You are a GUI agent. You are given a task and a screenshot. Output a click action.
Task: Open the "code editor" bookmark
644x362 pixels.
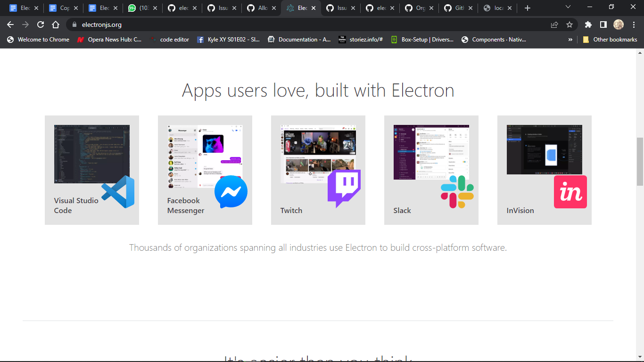pos(169,40)
